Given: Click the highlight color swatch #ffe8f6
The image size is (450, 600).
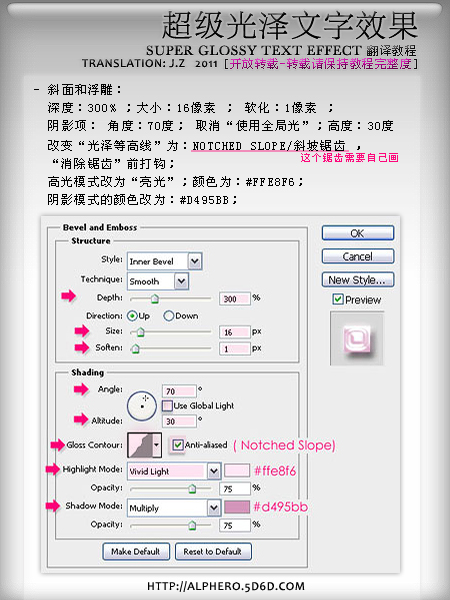Looking at the screenshot, I should click(237, 471).
